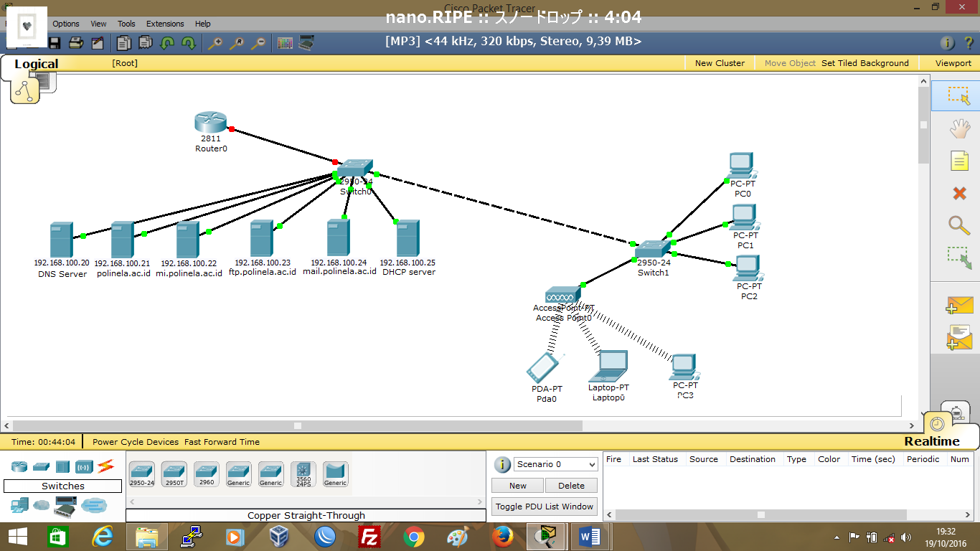
Task: Select the 2960 switch model
Action: (x=206, y=474)
